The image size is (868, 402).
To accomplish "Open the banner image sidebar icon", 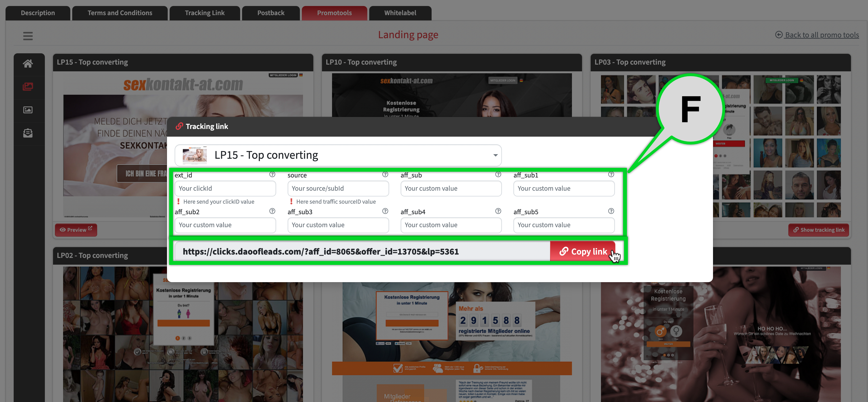I will click(28, 110).
